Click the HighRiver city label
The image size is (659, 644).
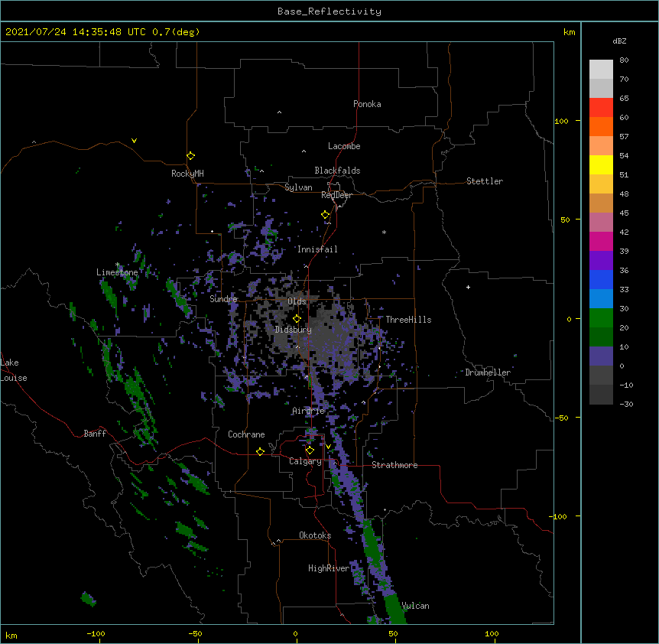(329, 568)
